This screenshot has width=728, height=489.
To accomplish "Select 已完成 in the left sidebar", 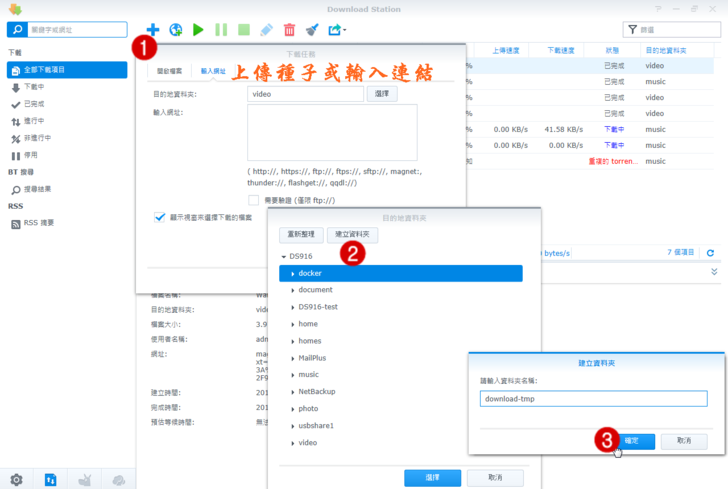I will coord(37,103).
